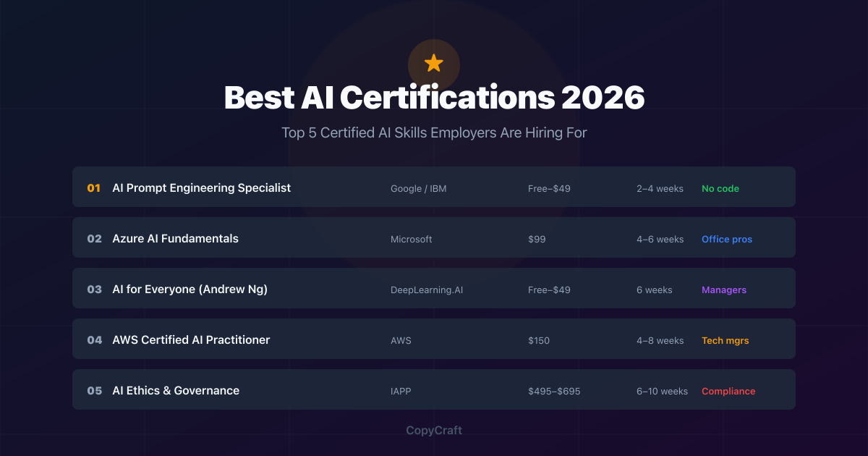
Task: Click price 'Free–$49' in Prompt Engineering row
Action: pyautogui.click(x=549, y=189)
